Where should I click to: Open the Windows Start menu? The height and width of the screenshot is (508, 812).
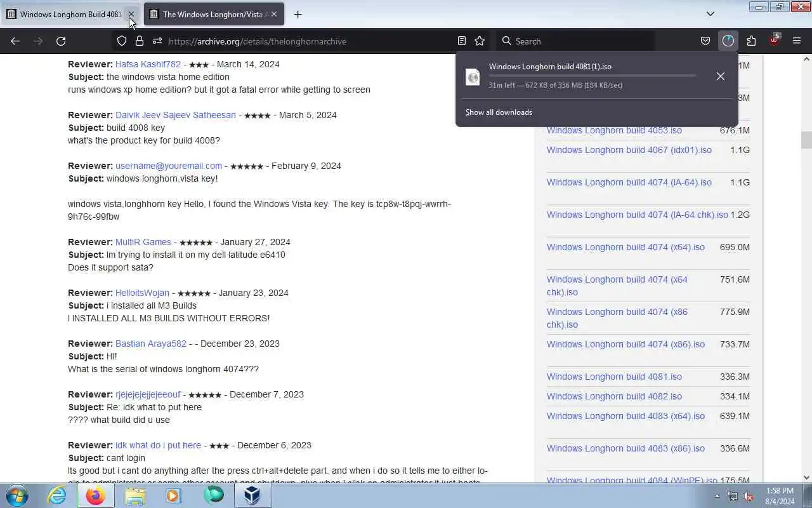click(x=16, y=495)
